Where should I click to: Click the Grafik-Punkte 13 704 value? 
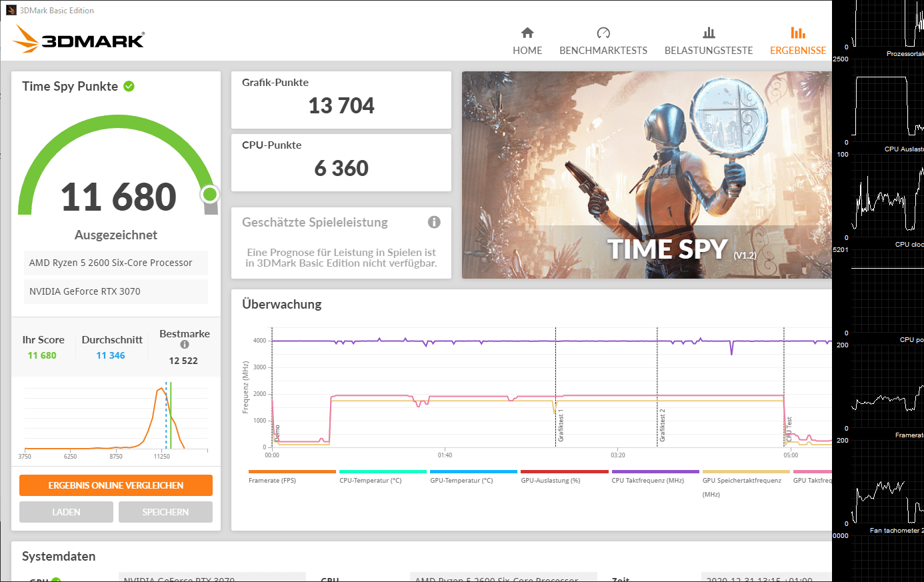click(341, 105)
